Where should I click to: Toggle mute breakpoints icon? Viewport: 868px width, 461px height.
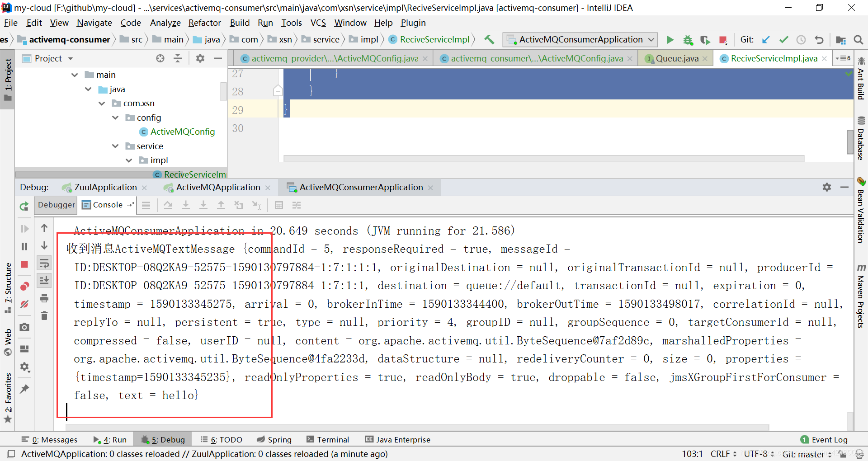click(x=24, y=304)
